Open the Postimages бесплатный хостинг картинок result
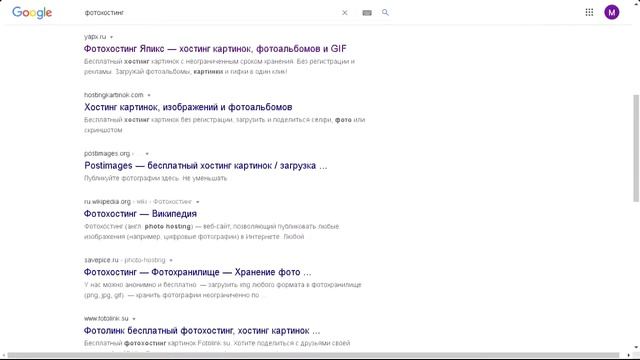This screenshot has width=640, height=360. pos(206,166)
